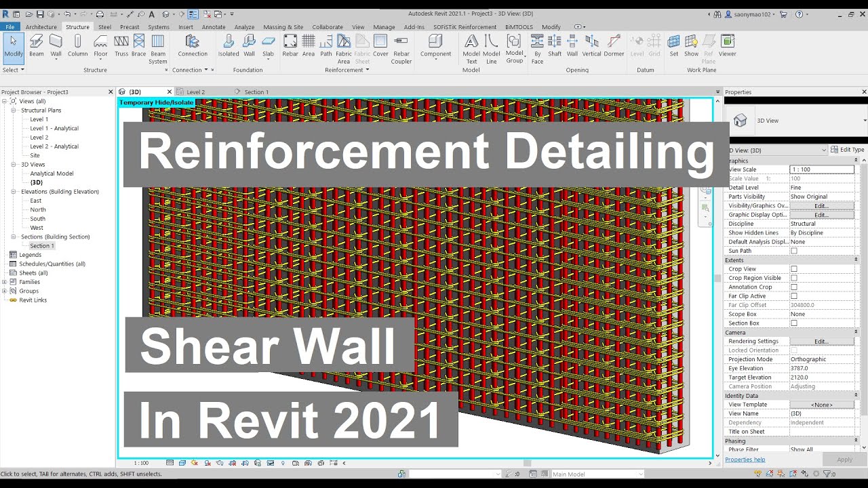868x488 pixels.
Task: Click the Set work plane tool
Action: pyautogui.click(x=674, y=46)
